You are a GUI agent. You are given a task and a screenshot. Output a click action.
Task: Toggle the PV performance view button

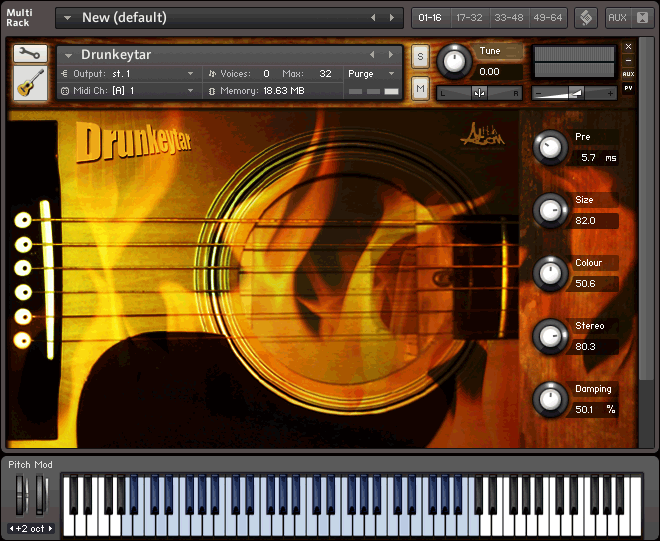[x=628, y=88]
